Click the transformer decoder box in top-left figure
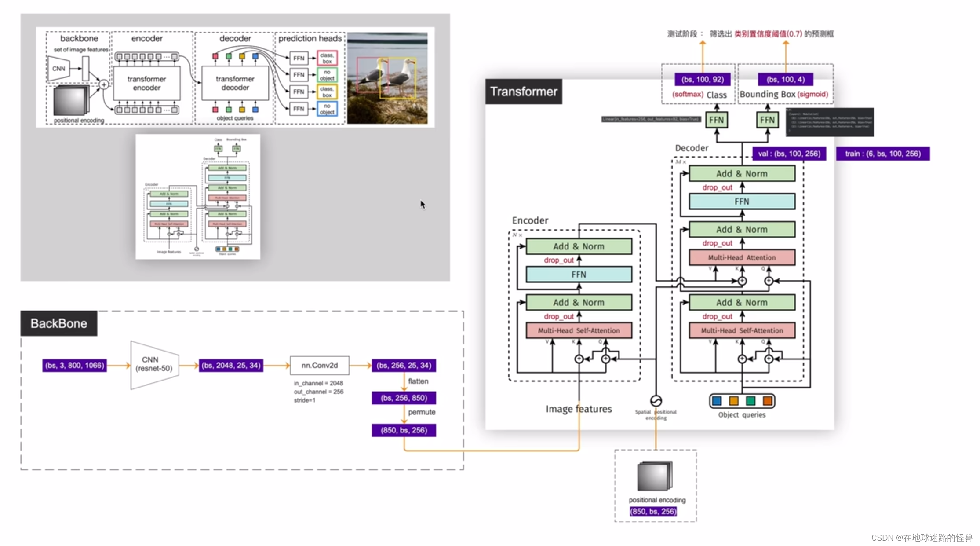This screenshot has height=546, width=980. point(235,83)
